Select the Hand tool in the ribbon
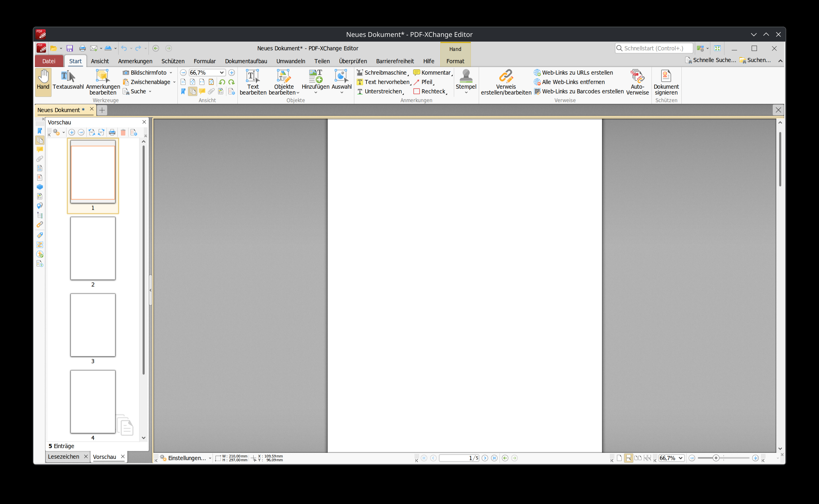Viewport: 819px width, 504px height. [x=43, y=82]
